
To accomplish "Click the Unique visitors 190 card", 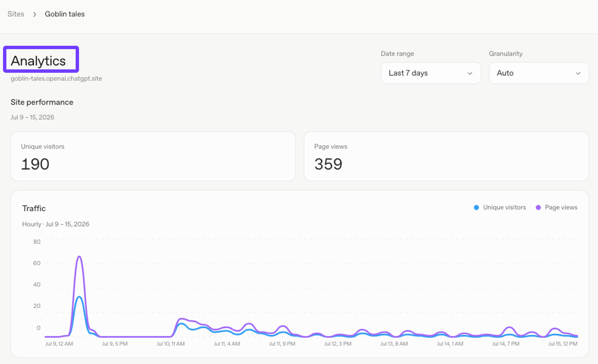I will tap(153, 156).
